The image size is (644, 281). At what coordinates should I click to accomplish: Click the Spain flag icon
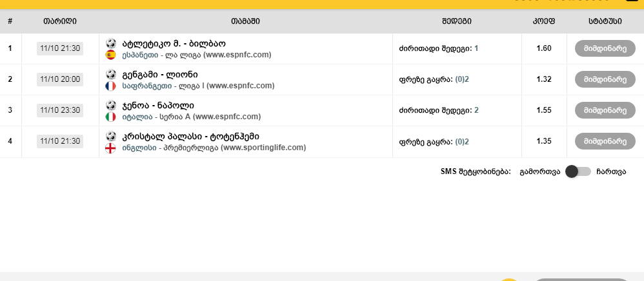point(110,55)
